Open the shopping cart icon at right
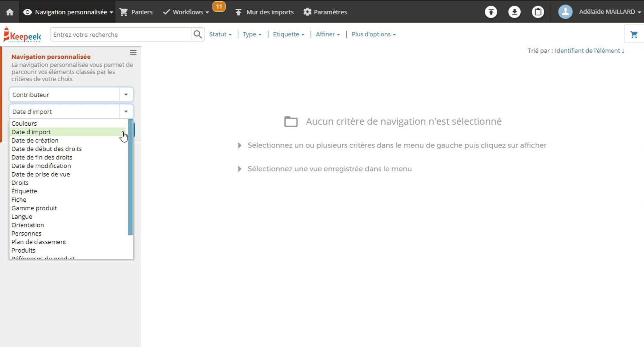This screenshot has width=644, height=347. 634,34
